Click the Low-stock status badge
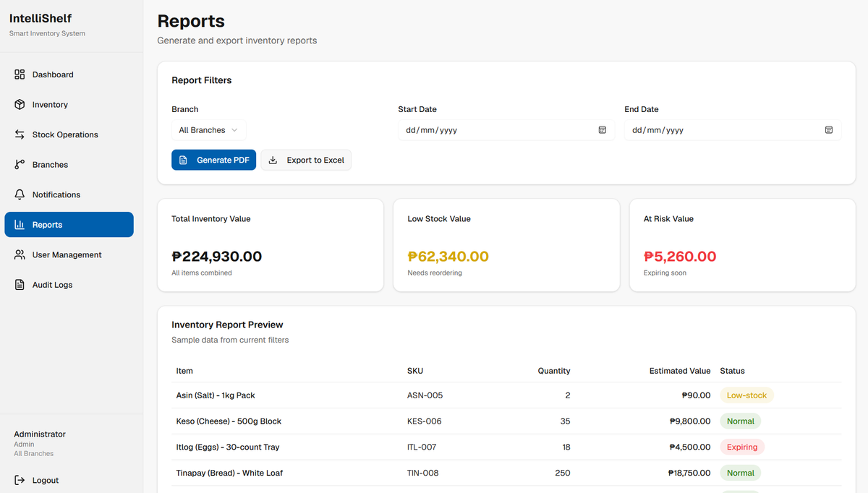 point(746,395)
